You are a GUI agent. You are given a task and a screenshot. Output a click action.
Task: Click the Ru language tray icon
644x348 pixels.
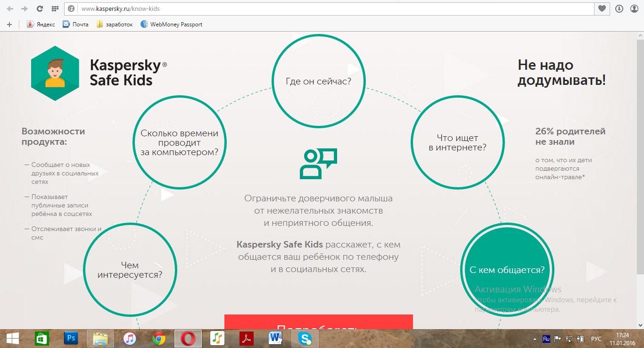(546, 339)
